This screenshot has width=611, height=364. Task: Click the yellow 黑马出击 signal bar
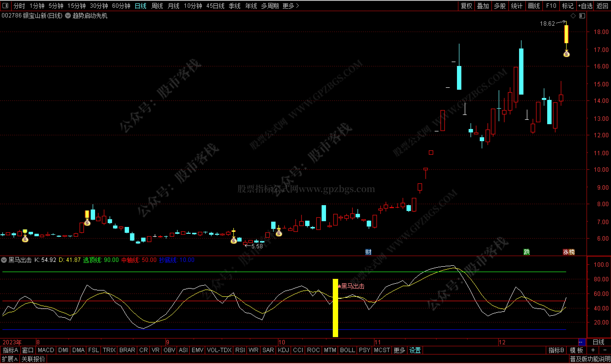click(x=335, y=308)
